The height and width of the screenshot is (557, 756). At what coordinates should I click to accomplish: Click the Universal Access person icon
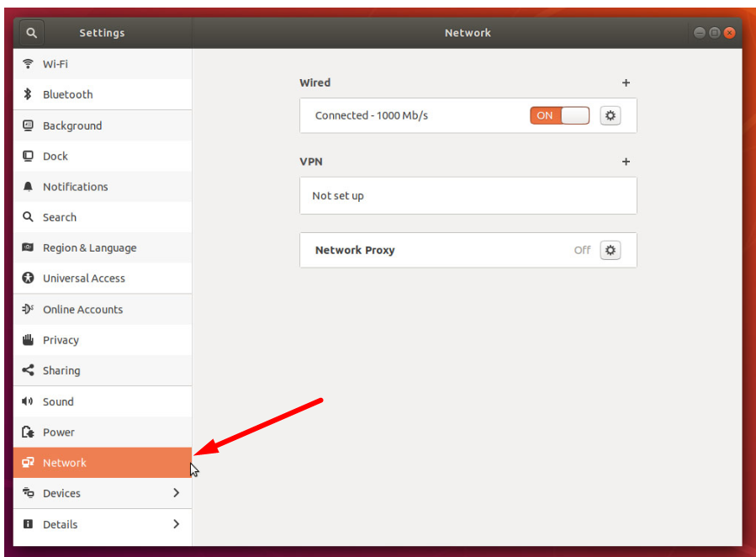pyautogui.click(x=28, y=278)
